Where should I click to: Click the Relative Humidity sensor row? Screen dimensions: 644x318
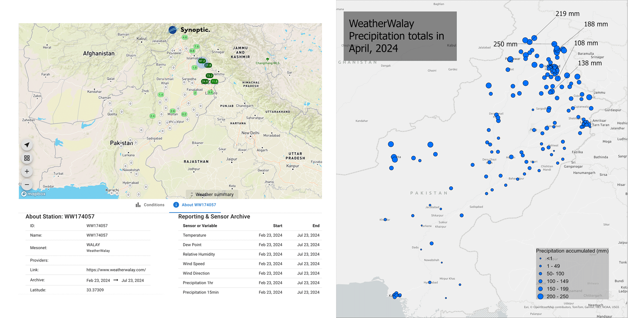pyautogui.click(x=250, y=254)
